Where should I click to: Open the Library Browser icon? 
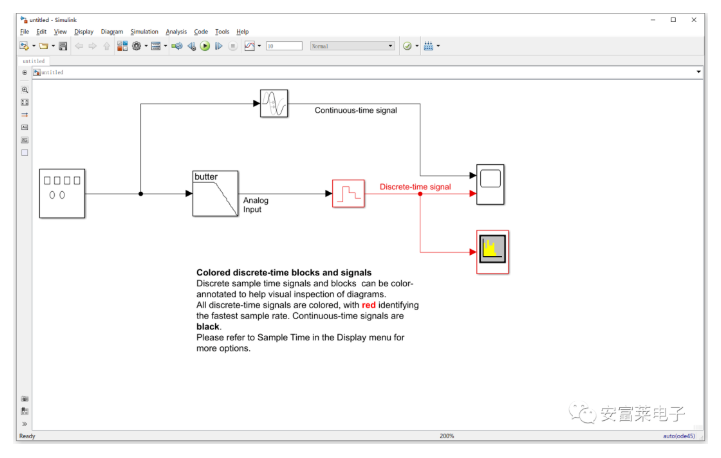pos(122,46)
